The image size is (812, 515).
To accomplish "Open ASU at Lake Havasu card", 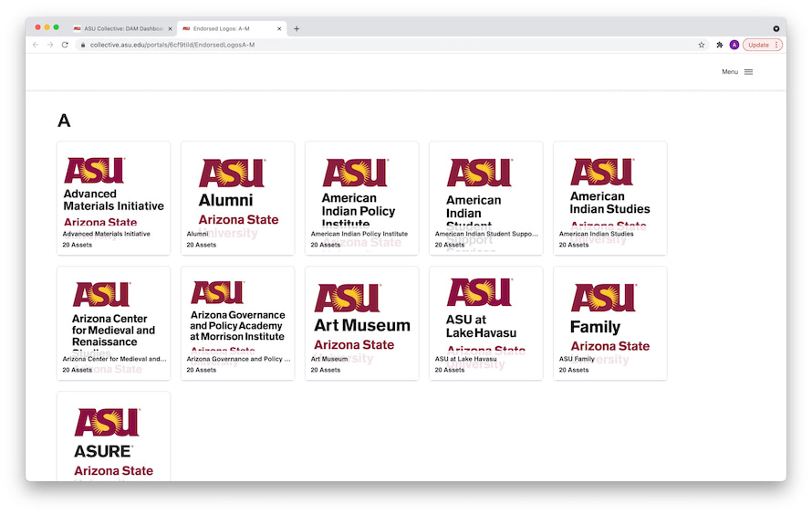I will [485, 323].
